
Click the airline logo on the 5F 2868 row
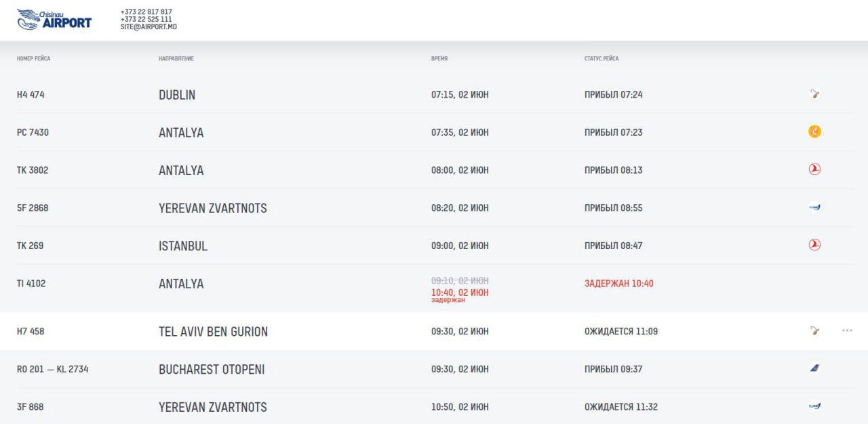pyautogui.click(x=814, y=208)
